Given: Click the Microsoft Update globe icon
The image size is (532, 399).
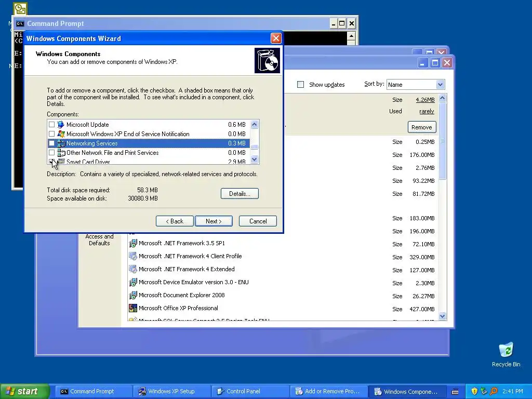Looking at the screenshot, I should tap(61, 125).
